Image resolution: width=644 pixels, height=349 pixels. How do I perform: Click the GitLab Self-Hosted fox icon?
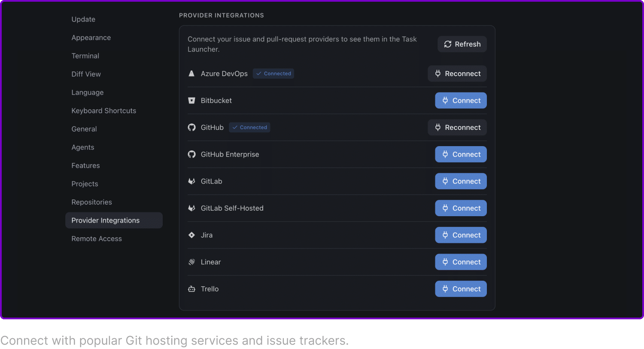click(191, 208)
